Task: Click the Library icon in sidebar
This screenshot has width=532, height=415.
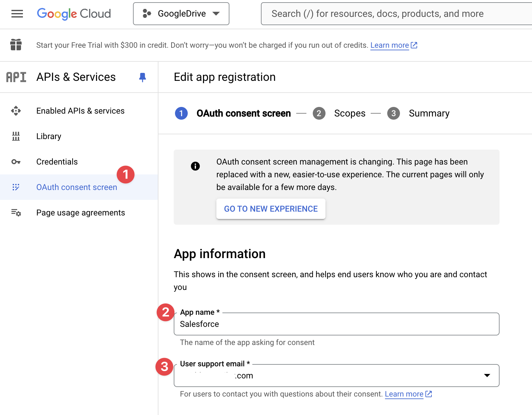Action: click(x=16, y=136)
